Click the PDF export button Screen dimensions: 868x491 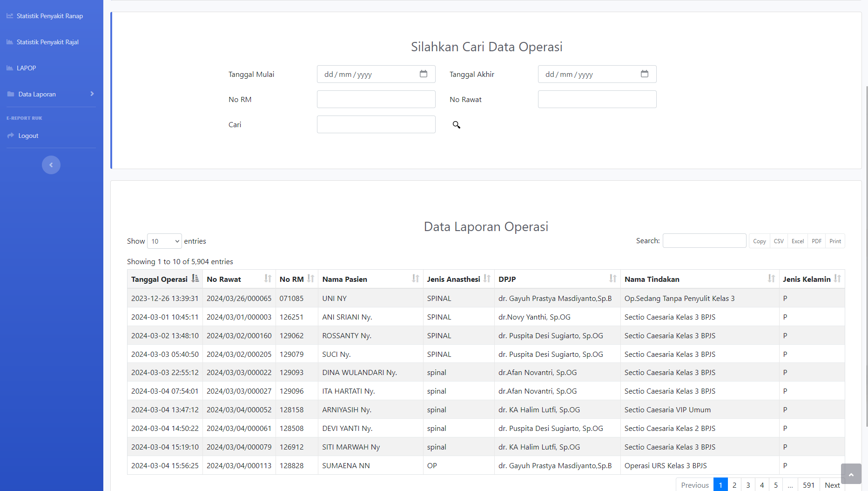pos(816,241)
